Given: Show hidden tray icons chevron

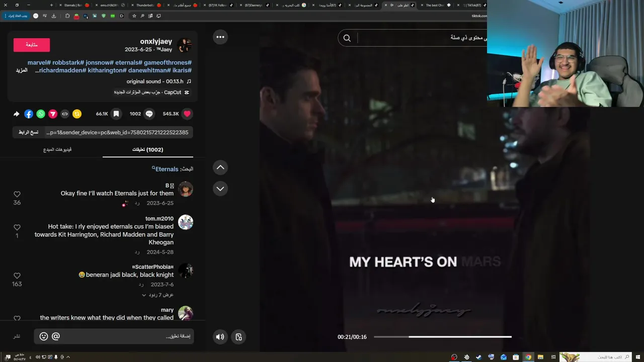Looking at the screenshot, I should click(68, 357).
